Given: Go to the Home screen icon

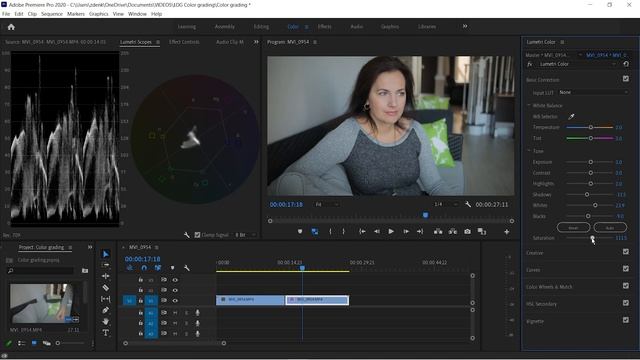Looking at the screenshot, I should [11, 27].
